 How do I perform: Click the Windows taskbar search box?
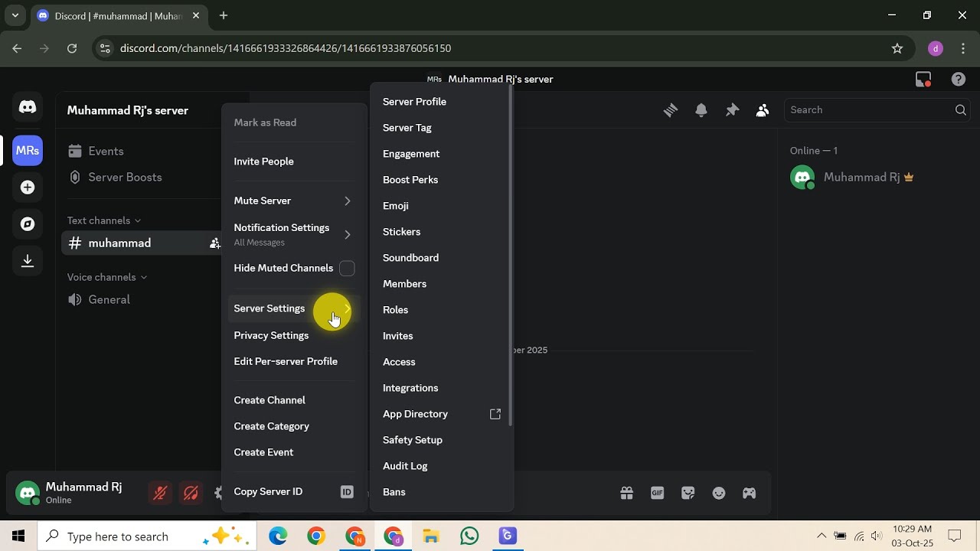pos(147,536)
